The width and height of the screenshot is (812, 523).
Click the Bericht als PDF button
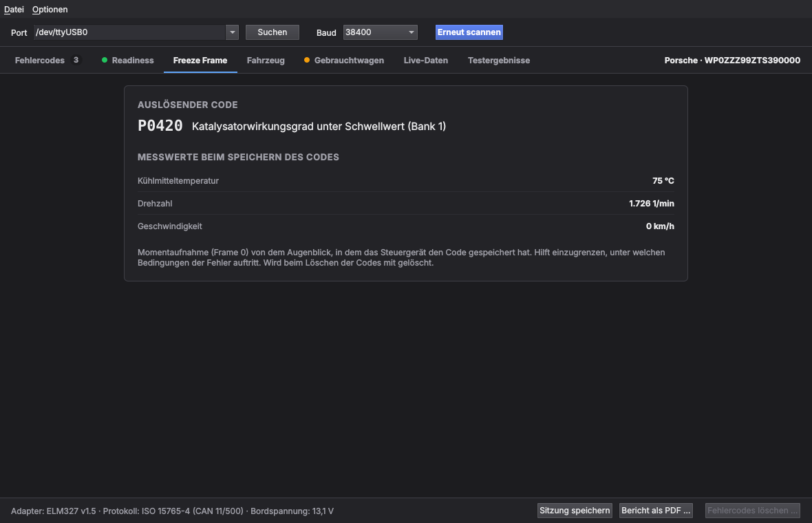click(x=656, y=511)
